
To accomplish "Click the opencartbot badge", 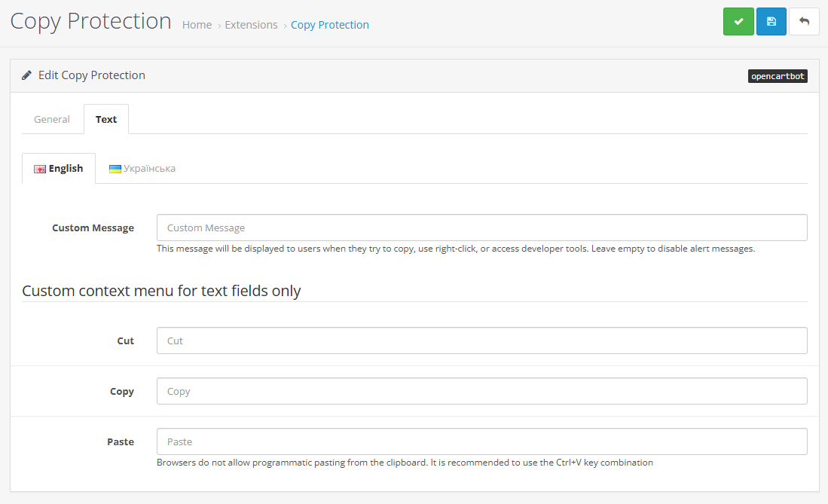I will tap(778, 76).
